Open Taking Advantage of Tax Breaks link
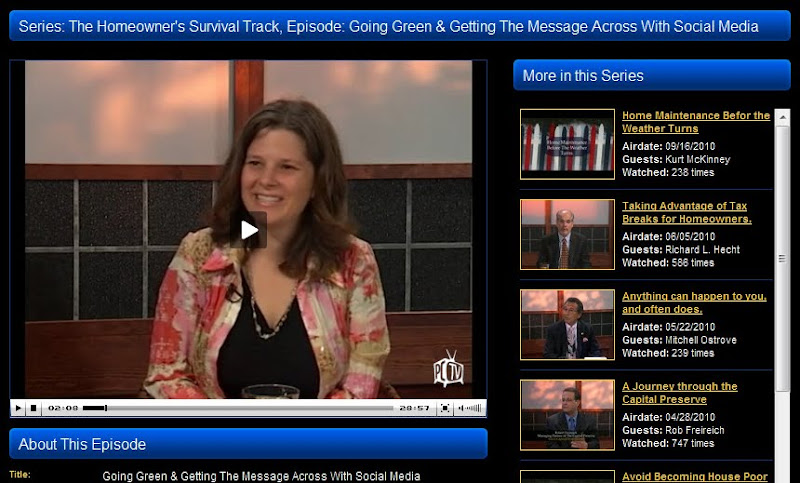The width and height of the screenshot is (800, 483). click(686, 212)
